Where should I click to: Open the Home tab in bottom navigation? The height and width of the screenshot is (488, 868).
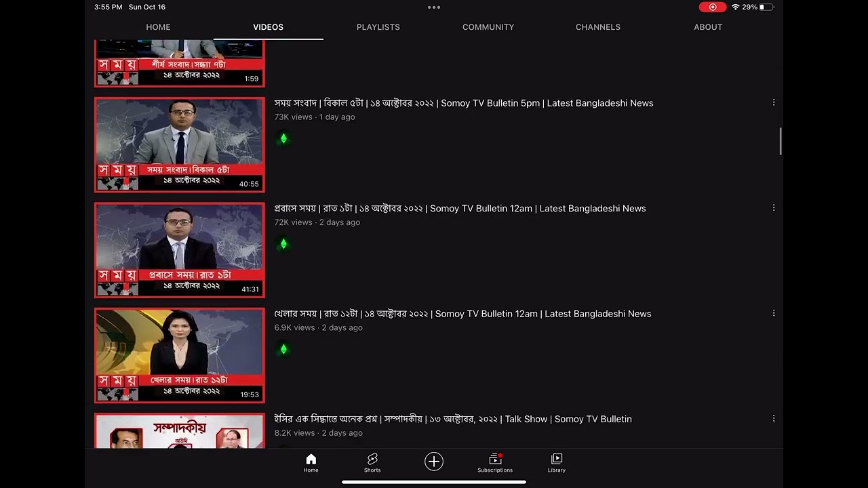coord(311,463)
